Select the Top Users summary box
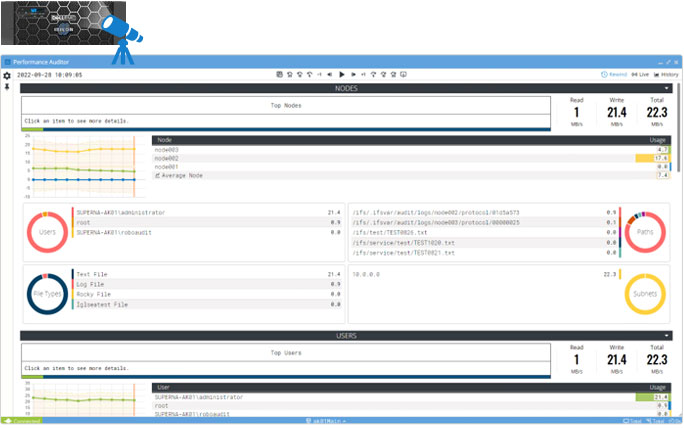This screenshot has height=428, width=684. point(286,360)
